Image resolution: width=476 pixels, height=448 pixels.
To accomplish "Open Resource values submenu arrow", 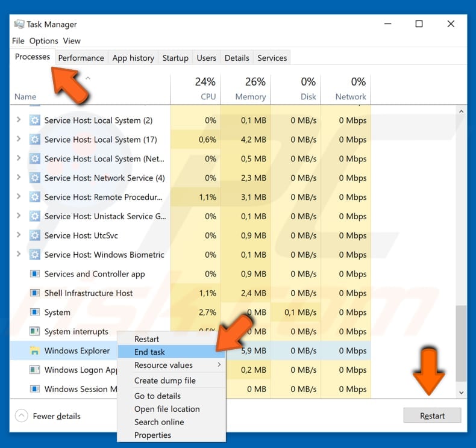I will point(219,364).
